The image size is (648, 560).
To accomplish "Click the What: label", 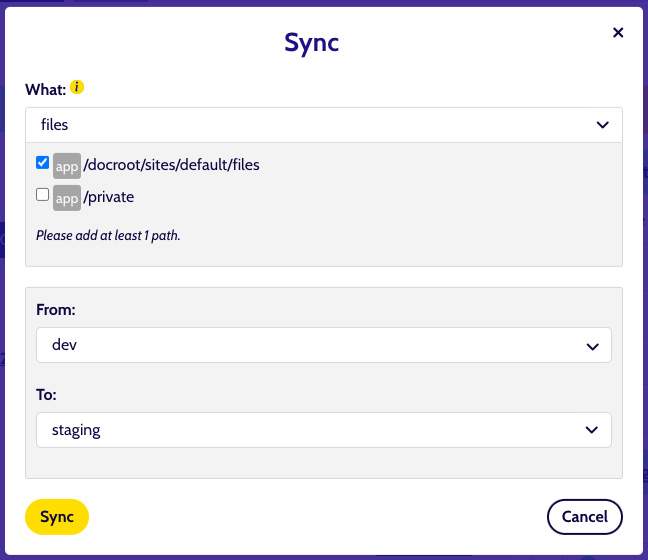I will (45, 90).
